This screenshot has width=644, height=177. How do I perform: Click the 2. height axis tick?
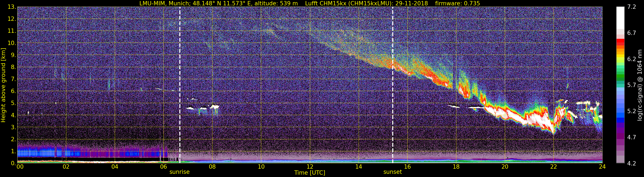13,139
